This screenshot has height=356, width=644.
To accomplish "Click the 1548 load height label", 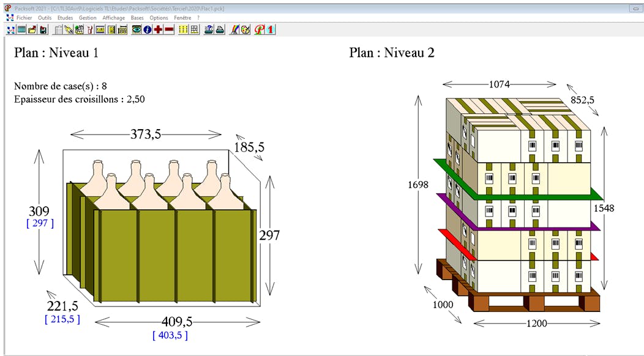I will (x=604, y=208).
